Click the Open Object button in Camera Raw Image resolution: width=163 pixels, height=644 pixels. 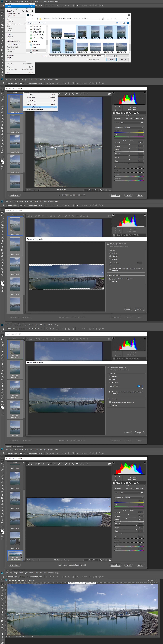coord(115,565)
